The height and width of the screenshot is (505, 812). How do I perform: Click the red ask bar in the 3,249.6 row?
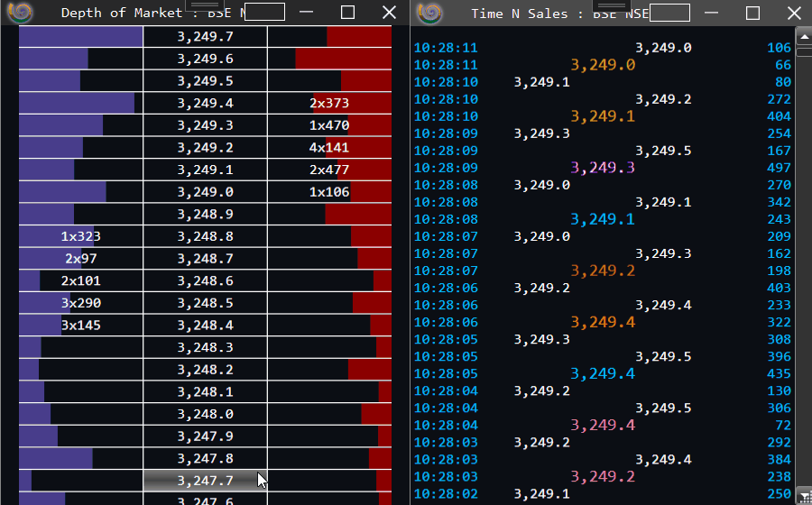344,59
